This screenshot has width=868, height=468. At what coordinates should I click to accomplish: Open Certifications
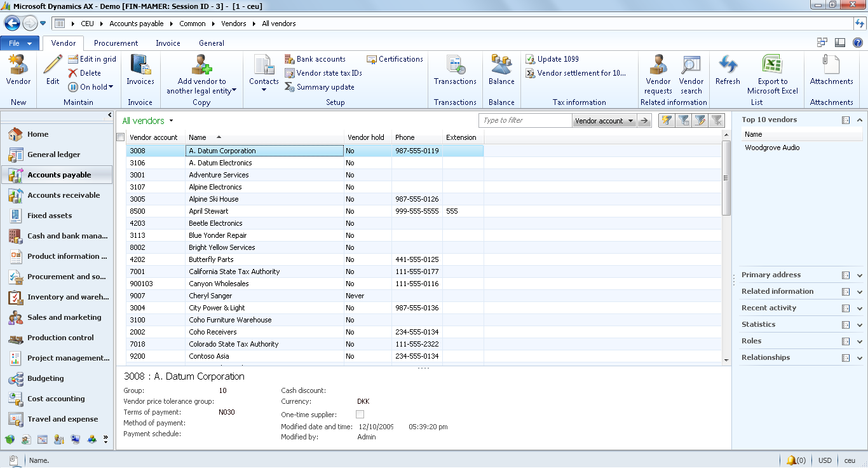click(395, 59)
